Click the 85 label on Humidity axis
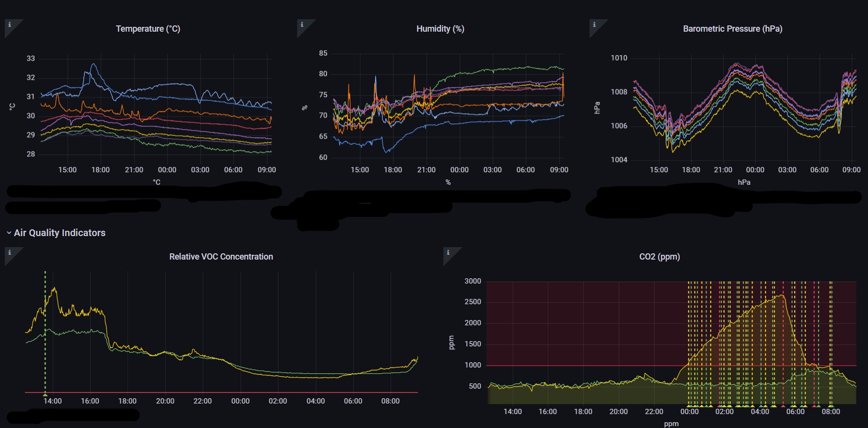 tap(323, 53)
